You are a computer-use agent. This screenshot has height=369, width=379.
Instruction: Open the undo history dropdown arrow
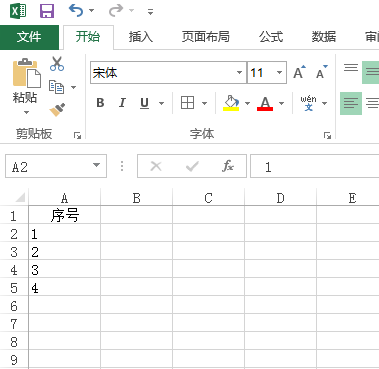tap(91, 11)
